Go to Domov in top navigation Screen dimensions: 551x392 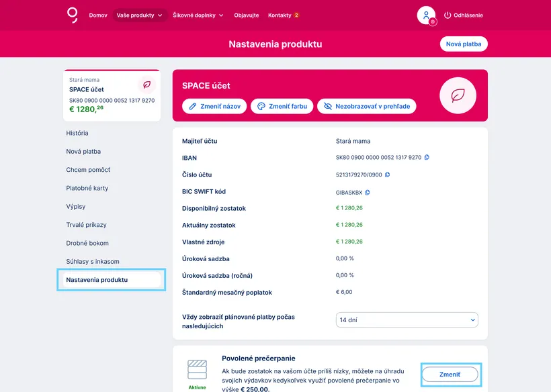tap(98, 15)
